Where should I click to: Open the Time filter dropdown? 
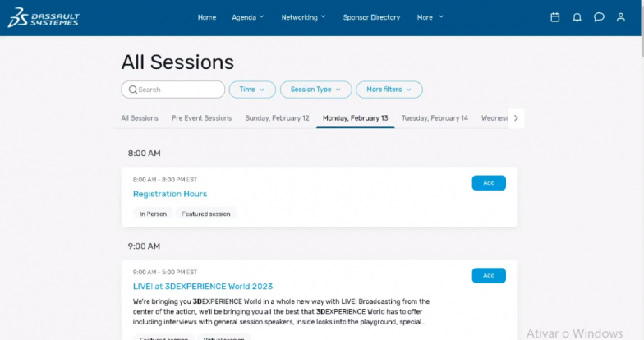click(x=252, y=90)
